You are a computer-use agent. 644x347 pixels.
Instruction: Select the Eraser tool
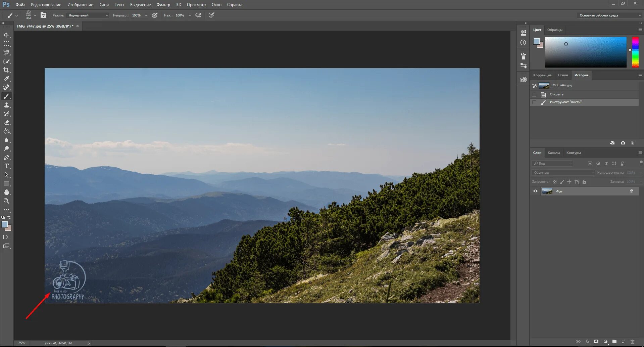(6, 122)
